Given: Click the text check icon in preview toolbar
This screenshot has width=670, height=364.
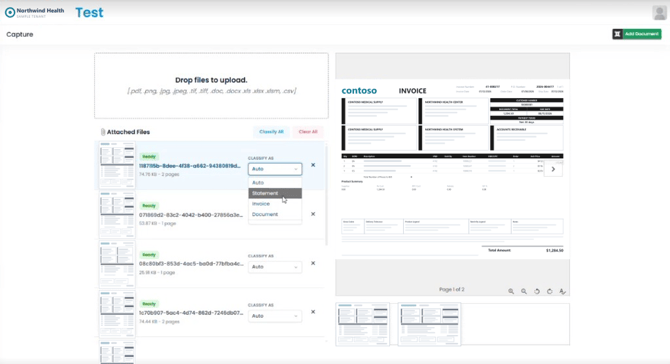Looking at the screenshot, I should coord(562,291).
